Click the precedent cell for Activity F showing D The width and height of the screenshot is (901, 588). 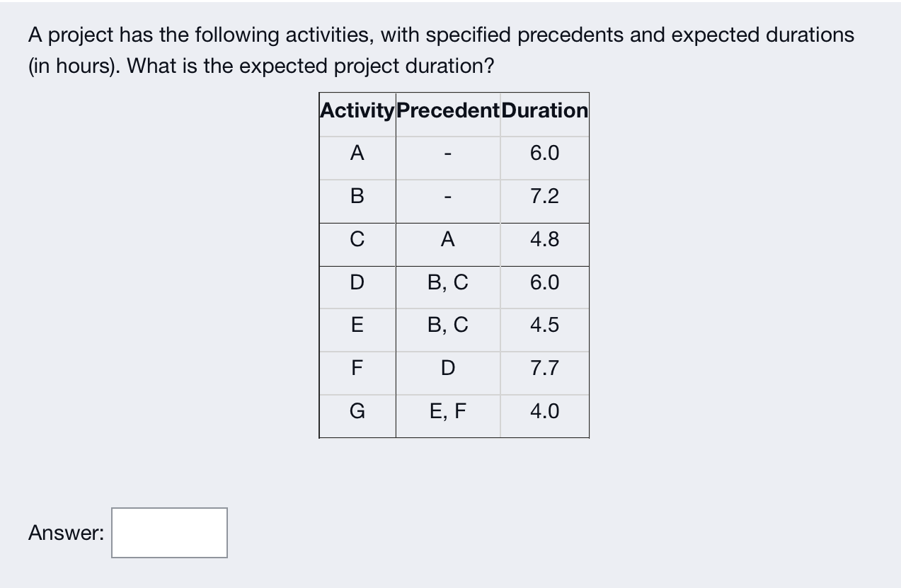coord(447,368)
